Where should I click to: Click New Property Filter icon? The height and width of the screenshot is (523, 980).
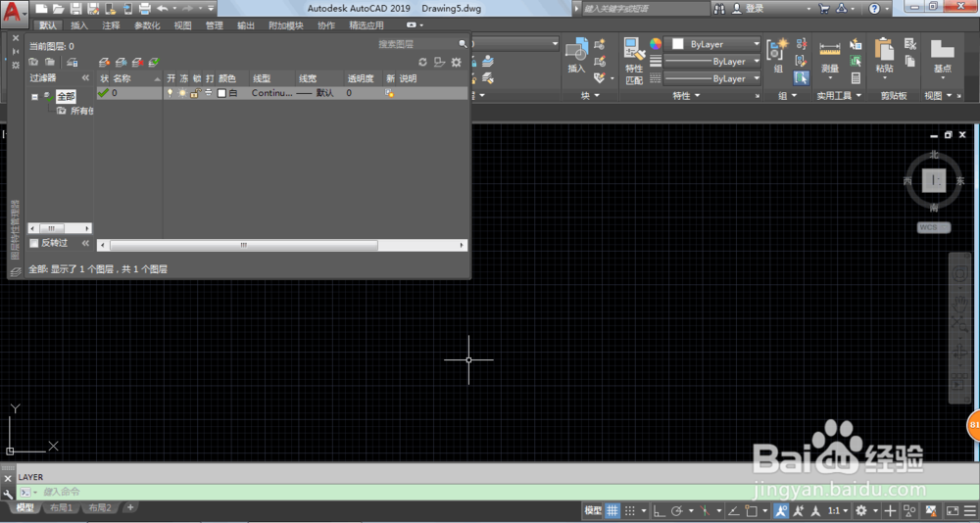33,62
